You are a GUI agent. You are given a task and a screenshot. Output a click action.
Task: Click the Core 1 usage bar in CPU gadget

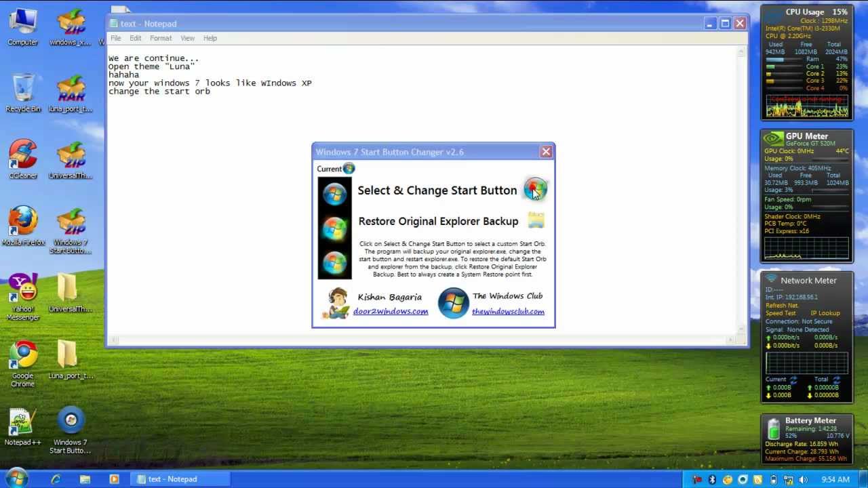pyautogui.click(x=785, y=66)
